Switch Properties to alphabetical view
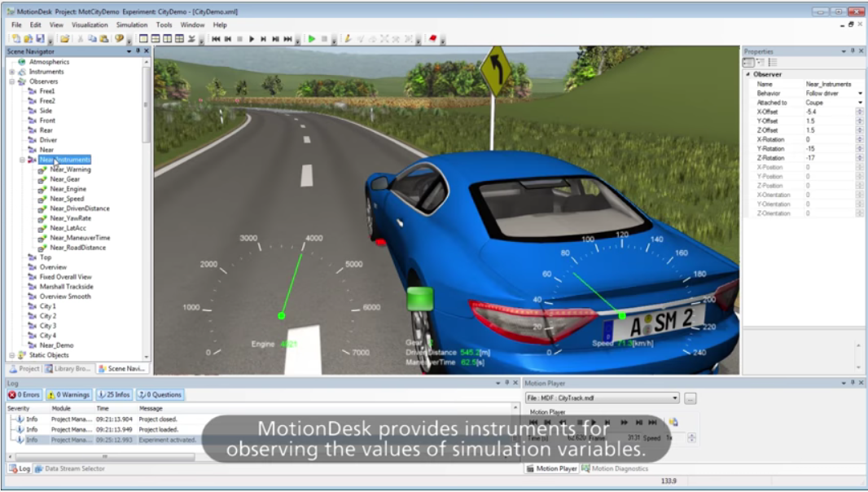The image size is (868, 492). tap(761, 63)
